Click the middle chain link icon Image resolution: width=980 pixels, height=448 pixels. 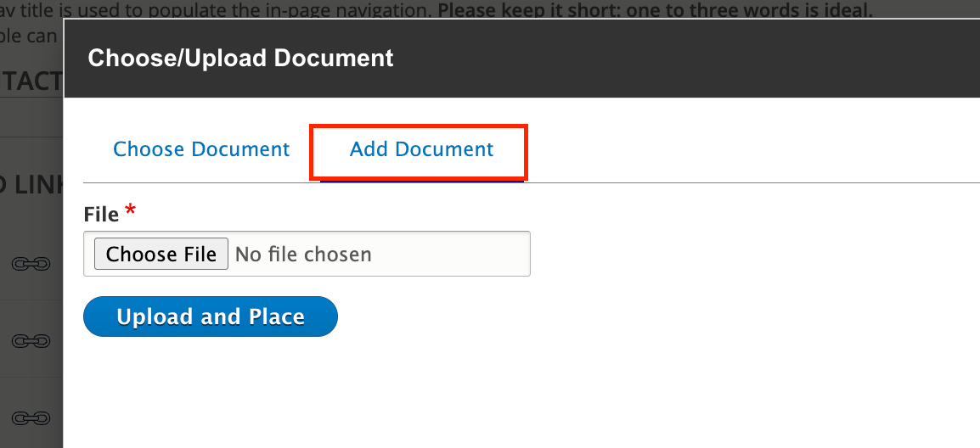pos(31,341)
